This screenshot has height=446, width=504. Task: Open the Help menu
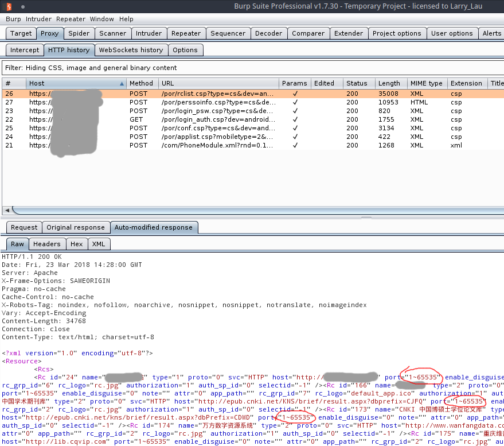coord(126,19)
